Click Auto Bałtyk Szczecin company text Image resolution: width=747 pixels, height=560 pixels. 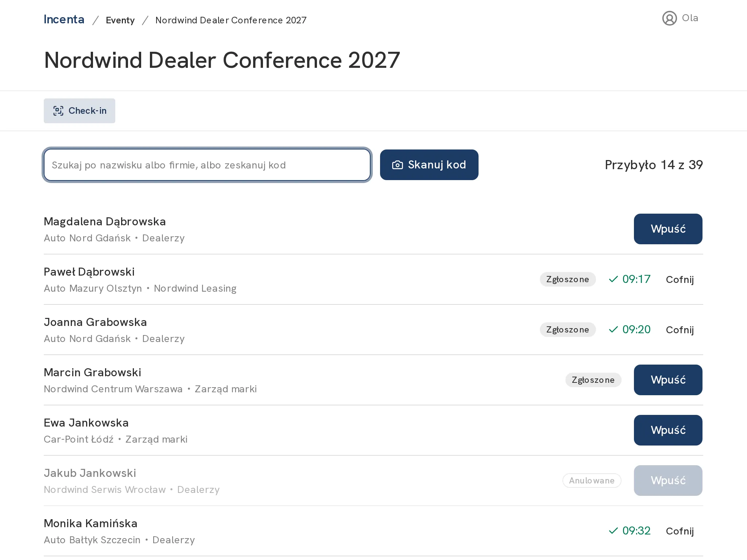(x=92, y=540)
